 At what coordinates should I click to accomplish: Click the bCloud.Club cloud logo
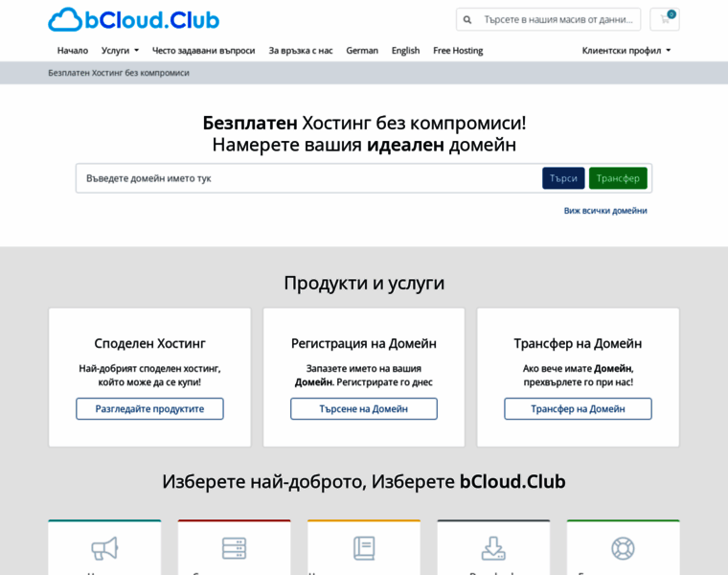tap(134, 20)
